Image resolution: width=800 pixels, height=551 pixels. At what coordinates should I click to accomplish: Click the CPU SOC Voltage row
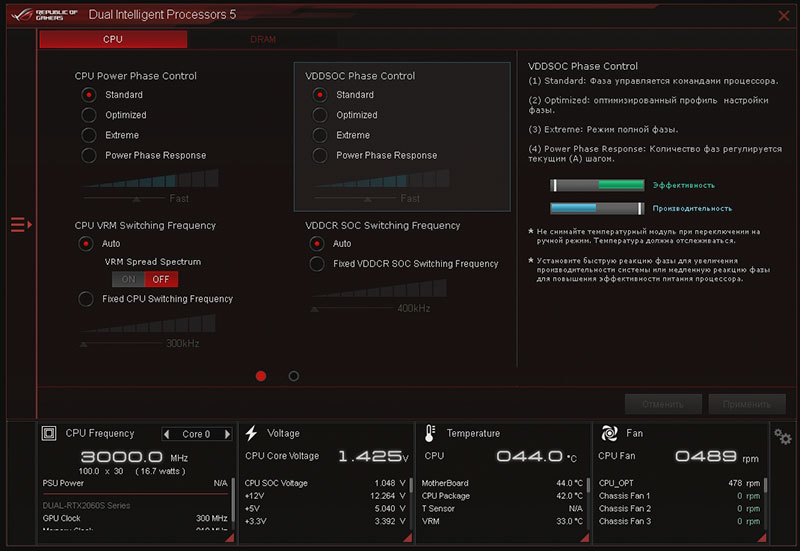tap(324, 483)
